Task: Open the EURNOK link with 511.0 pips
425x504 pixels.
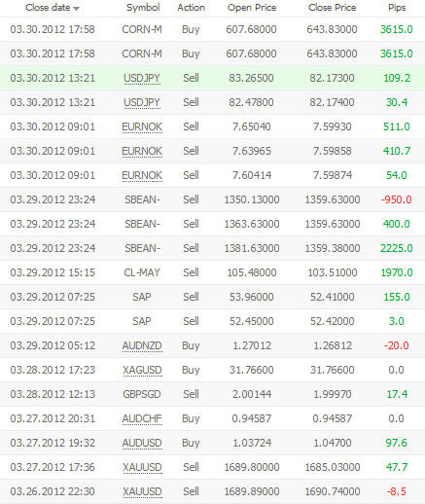Action: click(142, 126)
